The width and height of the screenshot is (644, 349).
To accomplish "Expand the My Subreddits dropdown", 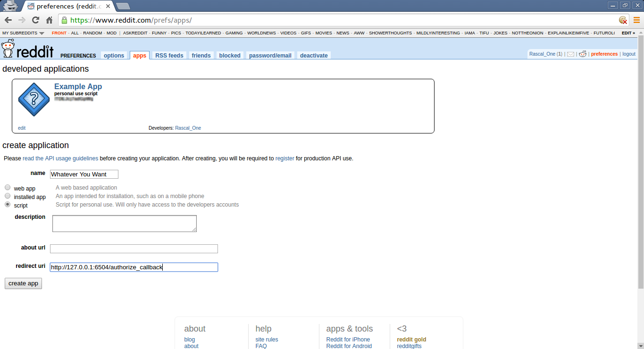I will pyautogui.click(x=23, y=33).
